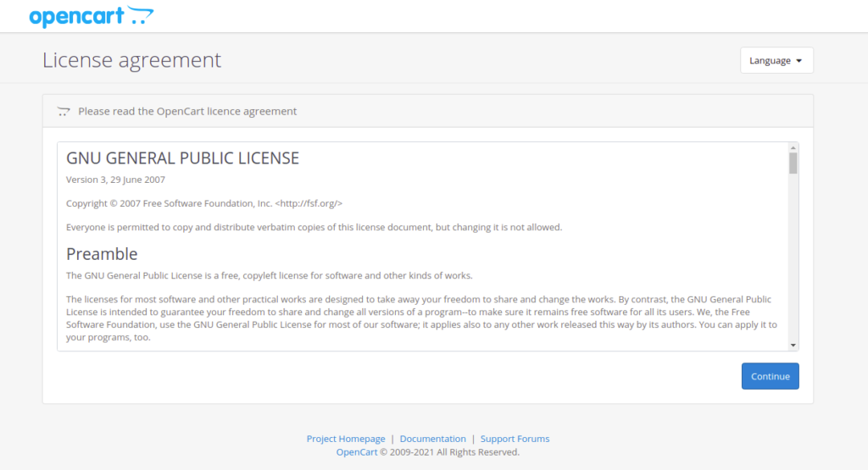Click the 'GNU GENERAL PUBLIC LICENSE' heading
The image size is (868, 470).
click(183, 158)
